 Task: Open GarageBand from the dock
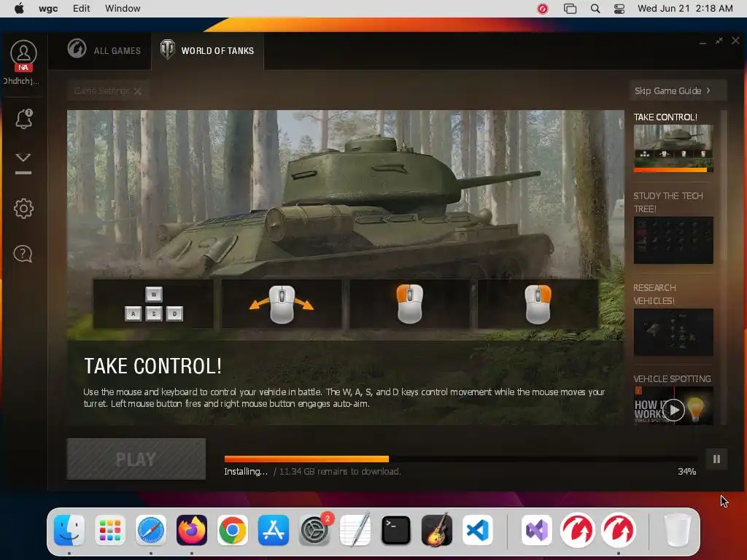(437, 530)
